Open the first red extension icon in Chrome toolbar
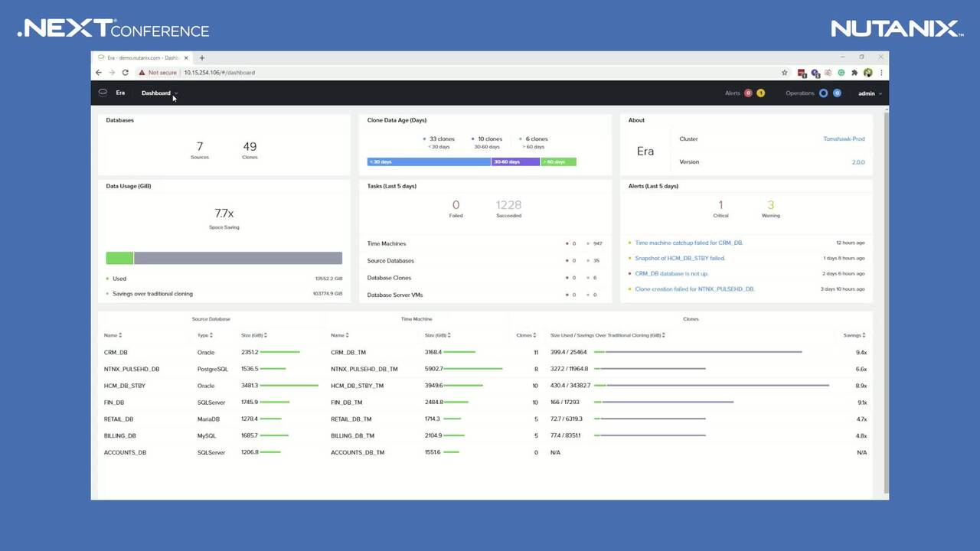Viewport: 980px width, 551px height. pos(802,73)
